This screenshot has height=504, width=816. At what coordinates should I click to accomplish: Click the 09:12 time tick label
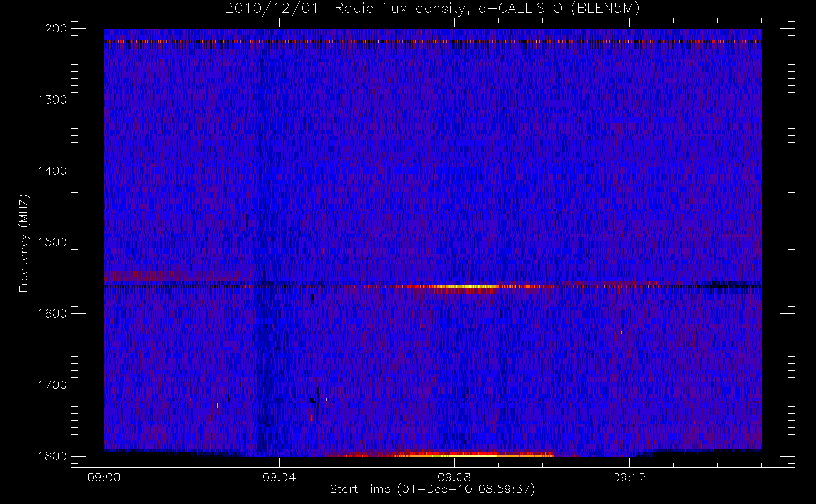[x=629, y=477]
